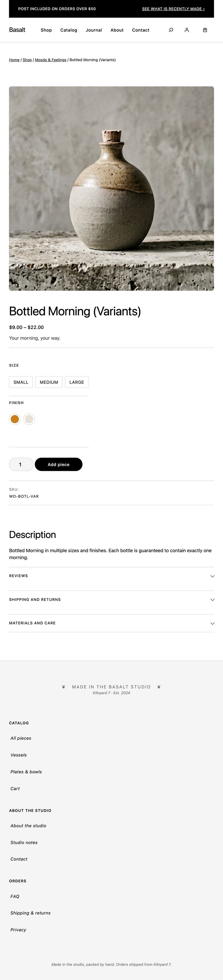This screenshot has width=223, height=980.
Task: Pick the amber finish swatch
Action: 15,419
